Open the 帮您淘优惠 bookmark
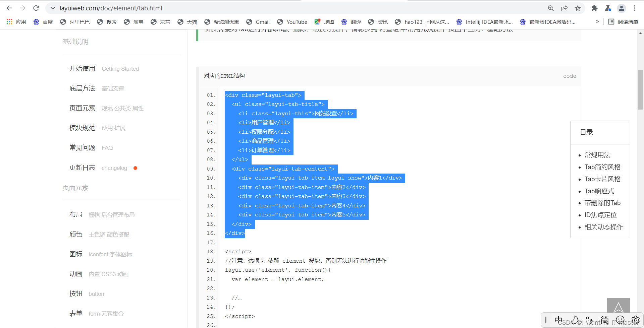The image size is (644, 328). tap(222, 22)
